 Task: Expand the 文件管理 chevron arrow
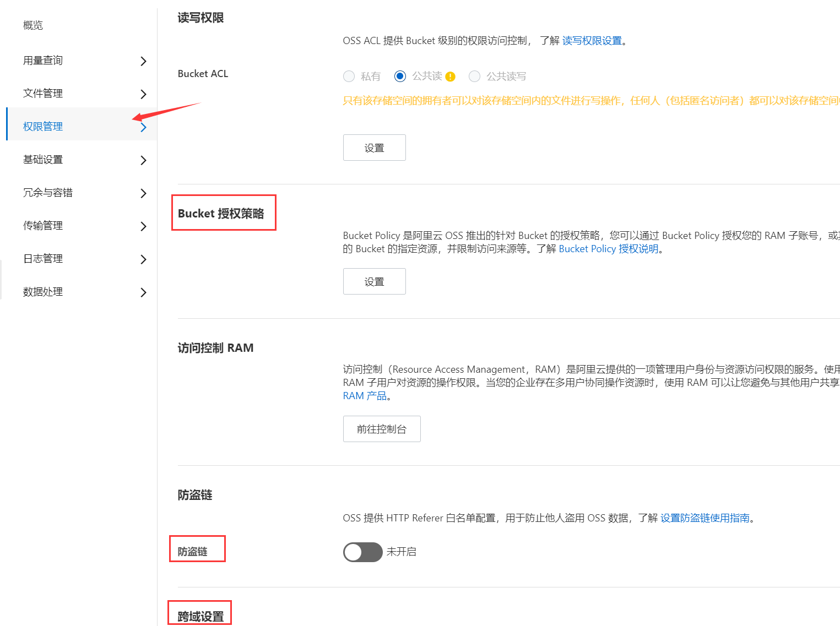pyautogui.click(x=143, y=94)
